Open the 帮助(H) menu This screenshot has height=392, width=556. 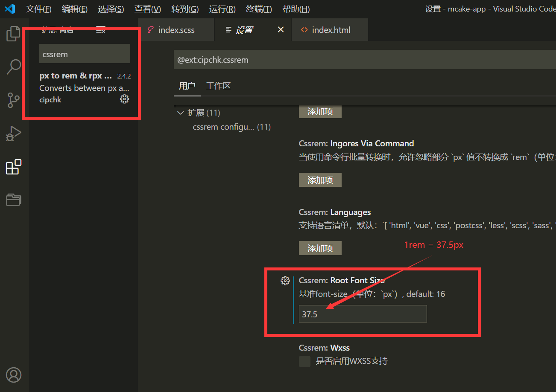coord(296,9)
